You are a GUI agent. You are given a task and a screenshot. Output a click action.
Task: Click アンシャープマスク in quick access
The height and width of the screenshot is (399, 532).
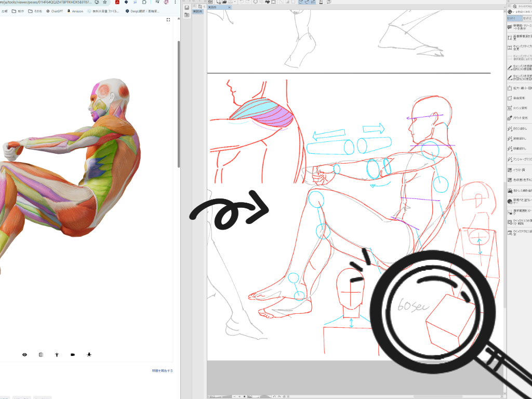[x=520, y=159]
